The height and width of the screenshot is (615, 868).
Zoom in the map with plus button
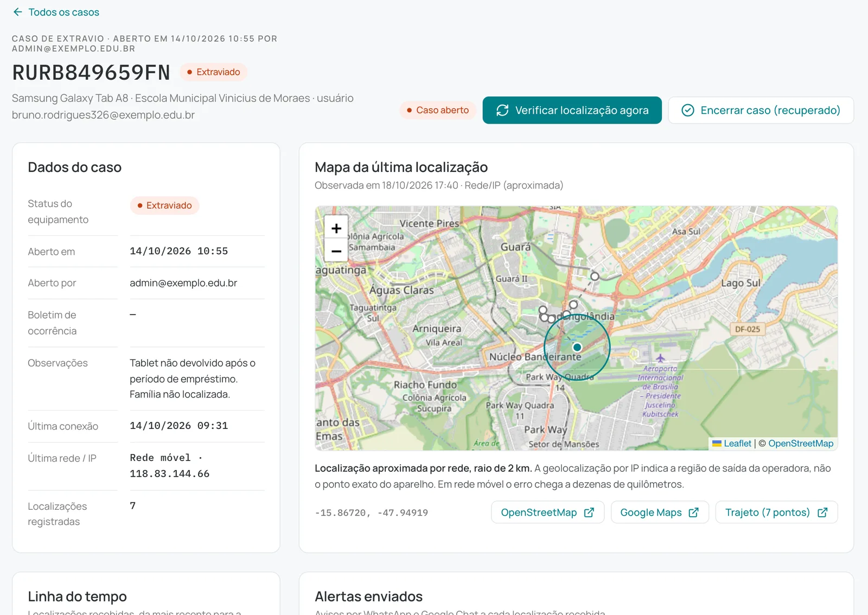pos(336,228)
